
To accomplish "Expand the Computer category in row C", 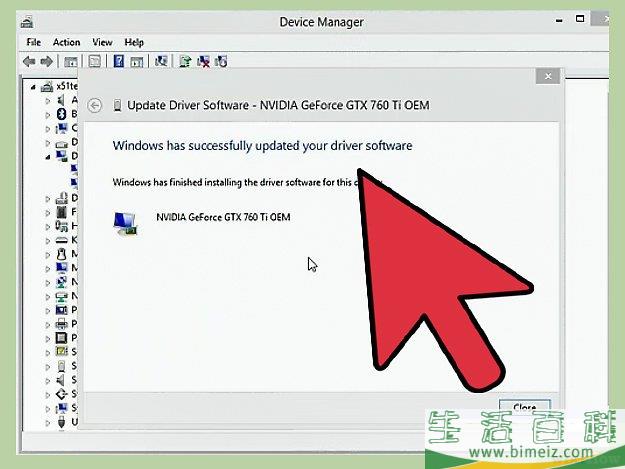I will click(x=48, y=129).
